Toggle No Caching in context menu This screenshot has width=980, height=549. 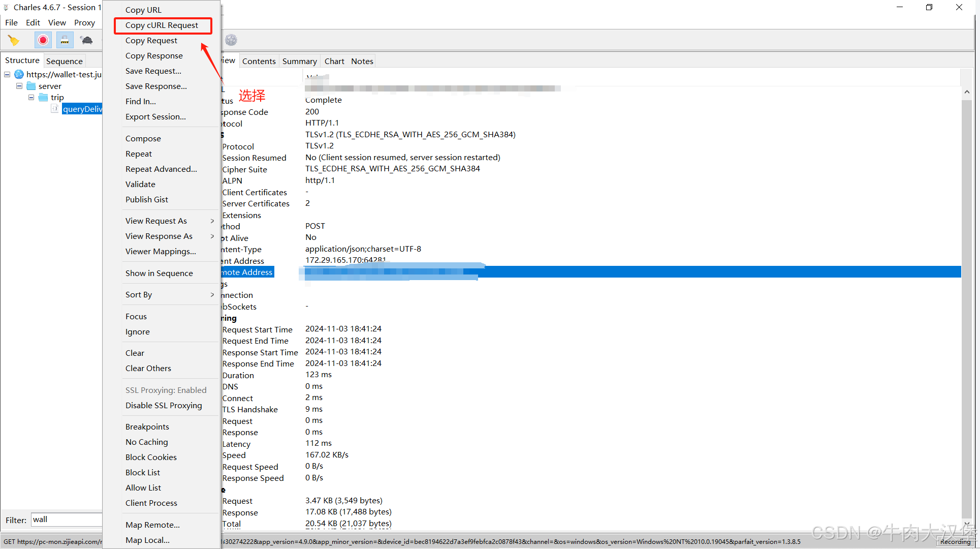(146, 442)
